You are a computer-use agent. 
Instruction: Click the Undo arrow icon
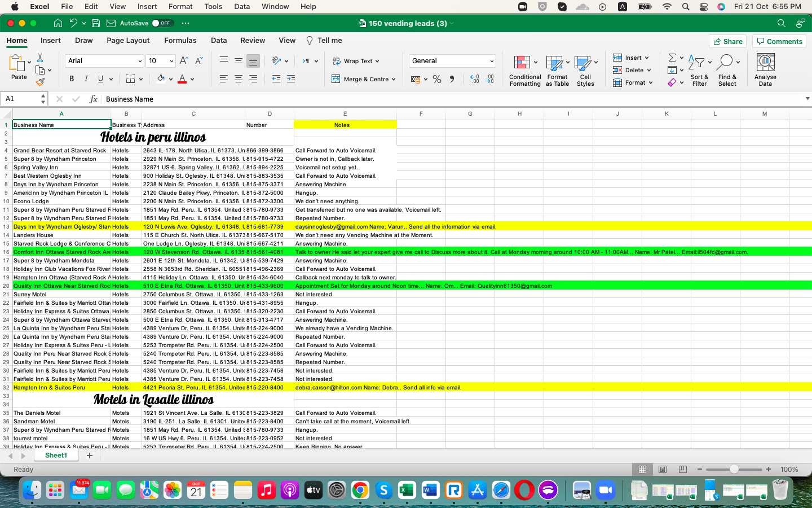click(x=73, y=23)
